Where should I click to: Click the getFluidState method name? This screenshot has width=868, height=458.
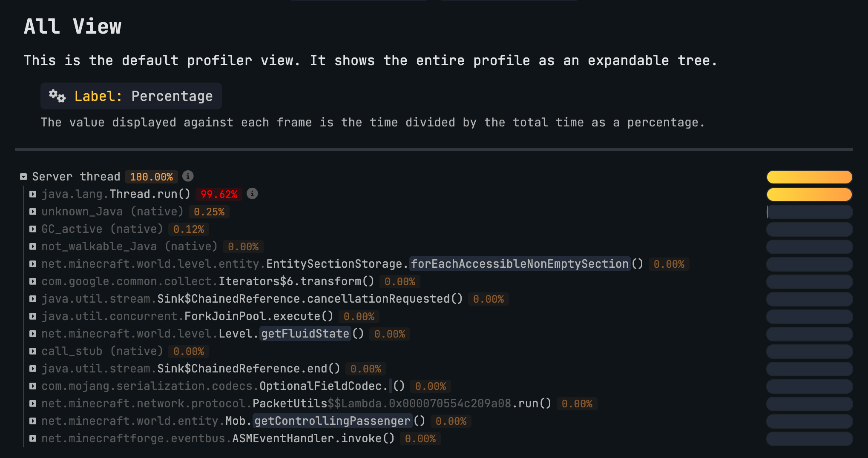point(305,334)
